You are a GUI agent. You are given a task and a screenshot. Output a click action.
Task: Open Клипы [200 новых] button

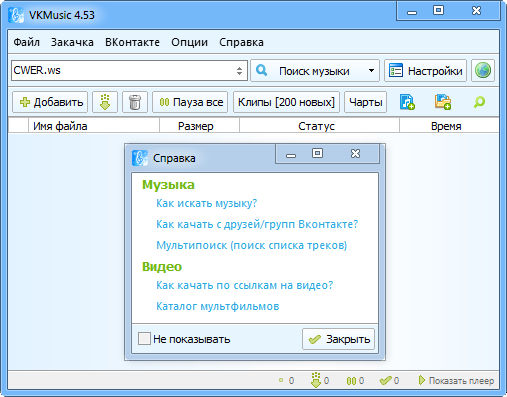pyautogui.click(x=286, y=102)
